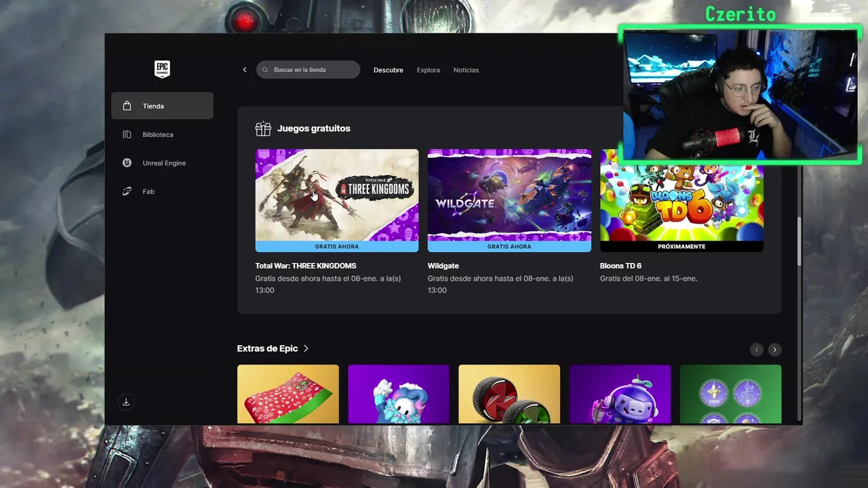Image resolution: width=868 pixels, height=488 pixels.
Task: Click PRÓXIMAMENTE banner under Bloons TD 6
Action: (x=682, y=247)
